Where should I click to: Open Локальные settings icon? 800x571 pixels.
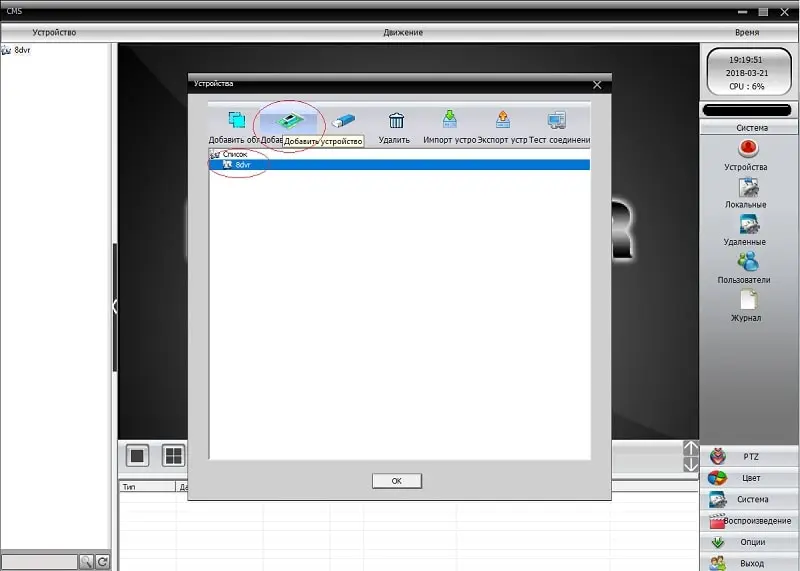(749, 187)
